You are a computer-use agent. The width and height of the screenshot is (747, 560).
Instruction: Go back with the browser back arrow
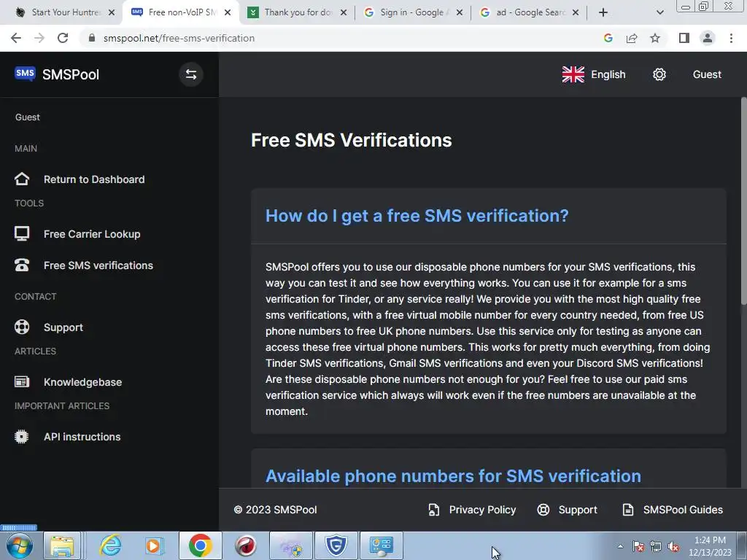click(x=16, y=38)
